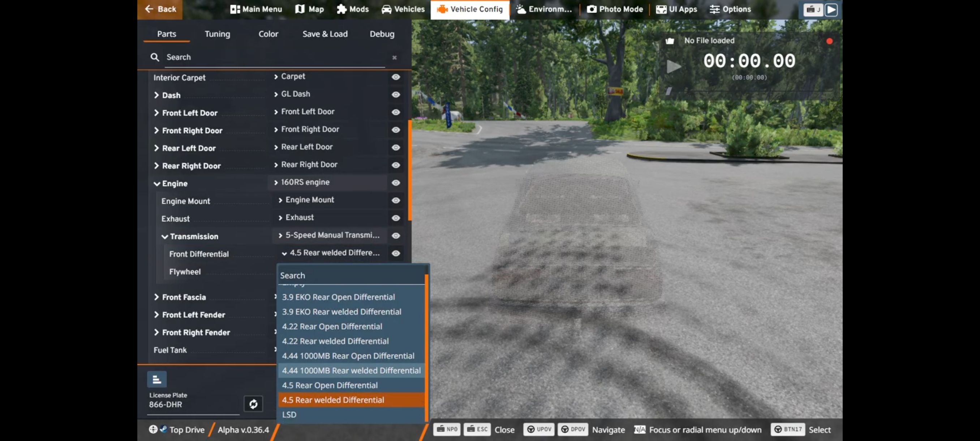Expand the Front Fascia tree item
980x441 pixels.
157,297
